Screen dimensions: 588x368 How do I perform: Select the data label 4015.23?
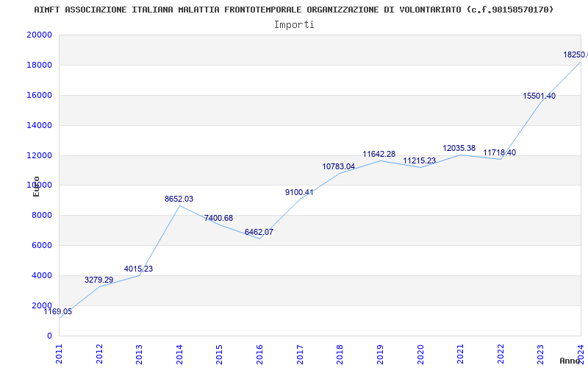tap(138, 269)
